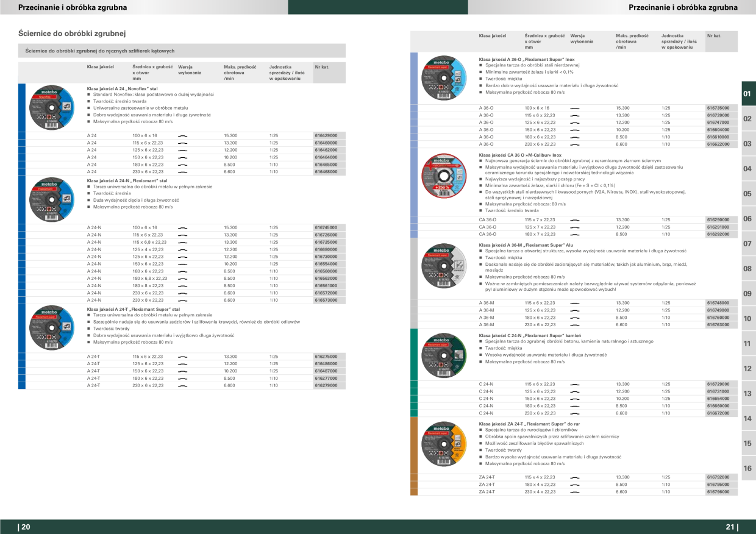Click heading "Klasa jakości C 24-N „Flexiamant Super" kamień"
This screenshot has width=756, height=534.
pyautogui.click(x=529, y=336)
